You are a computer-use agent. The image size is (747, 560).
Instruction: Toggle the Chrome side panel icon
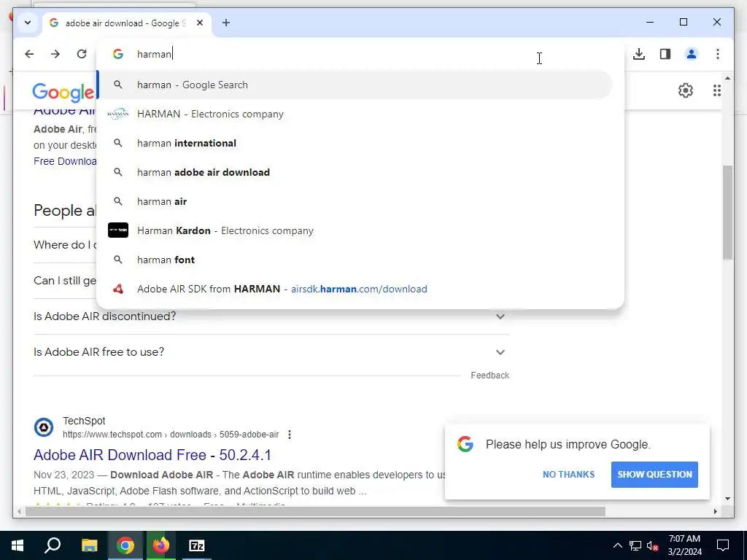(665, 54)
